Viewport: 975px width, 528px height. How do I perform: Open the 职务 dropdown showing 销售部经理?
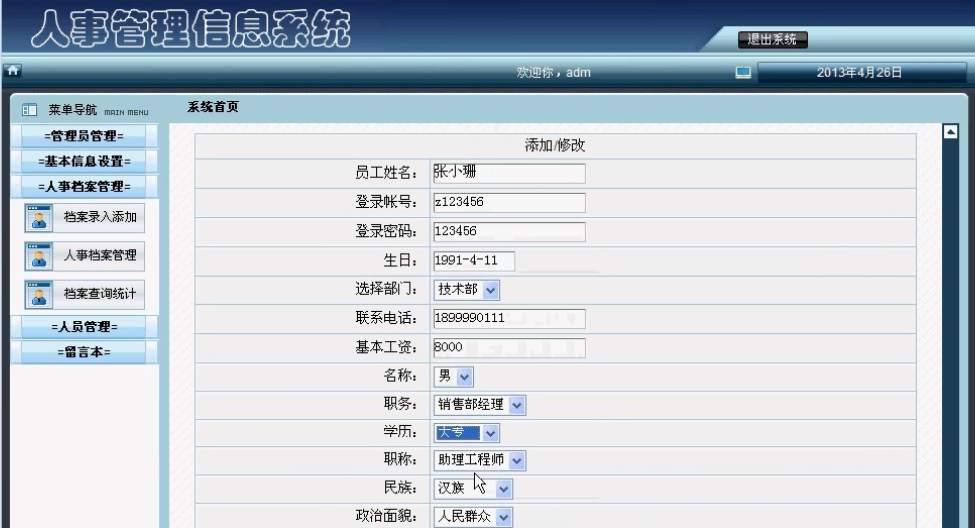pyautogui.click(x=479, y=405)
